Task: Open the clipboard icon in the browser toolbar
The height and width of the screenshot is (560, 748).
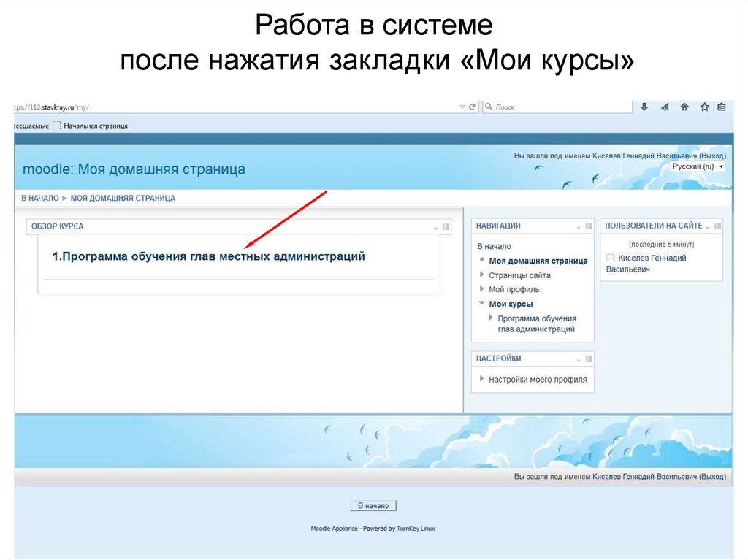Action: [722, 106]
